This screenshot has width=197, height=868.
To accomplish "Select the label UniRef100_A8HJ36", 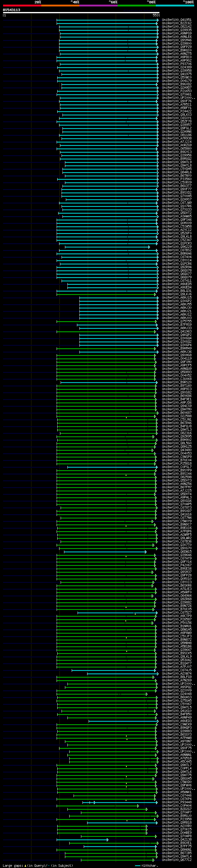I will pos(177,352).
